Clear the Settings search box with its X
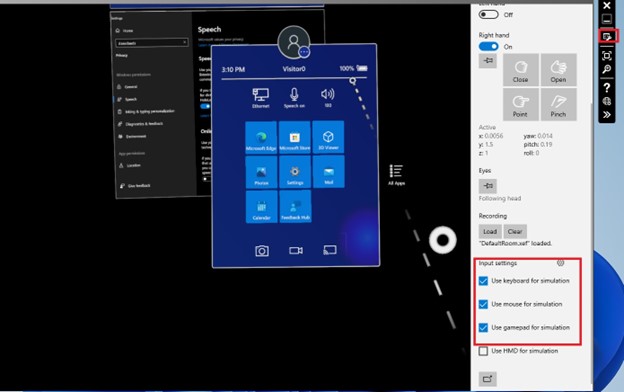624x392 pixels. click(185, 42)
